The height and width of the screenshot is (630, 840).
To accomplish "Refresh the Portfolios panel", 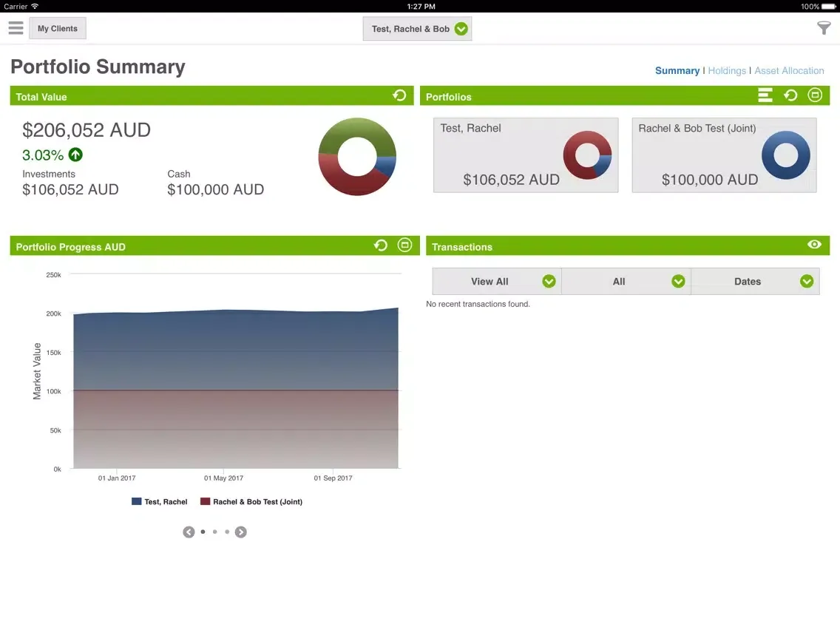I will tap(790, 95).
